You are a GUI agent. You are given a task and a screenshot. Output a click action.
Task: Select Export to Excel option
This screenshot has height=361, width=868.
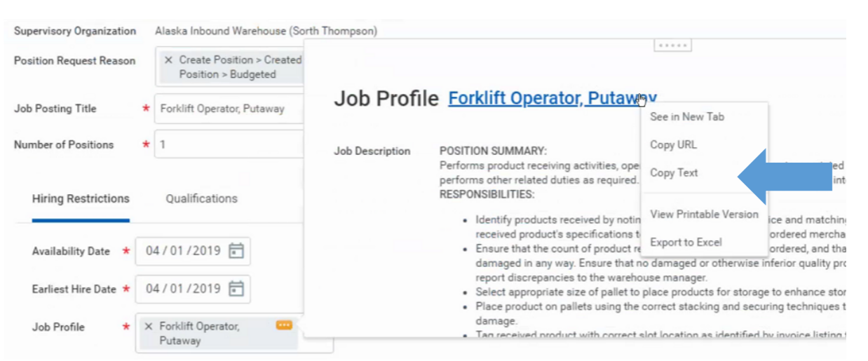[686, 243]
